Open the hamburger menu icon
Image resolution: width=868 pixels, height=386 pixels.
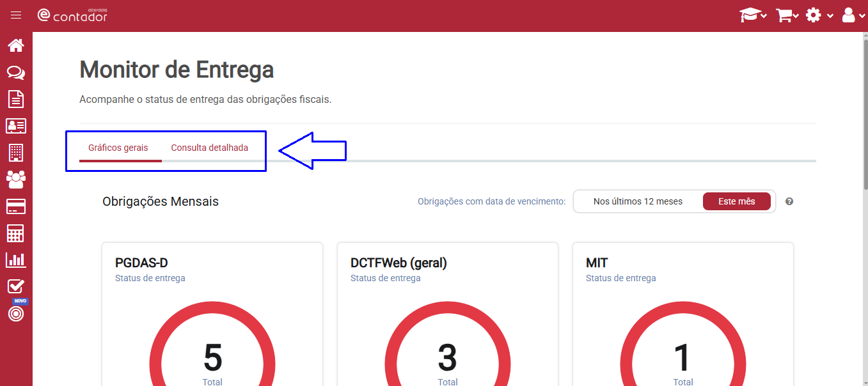tap(16, 15)
